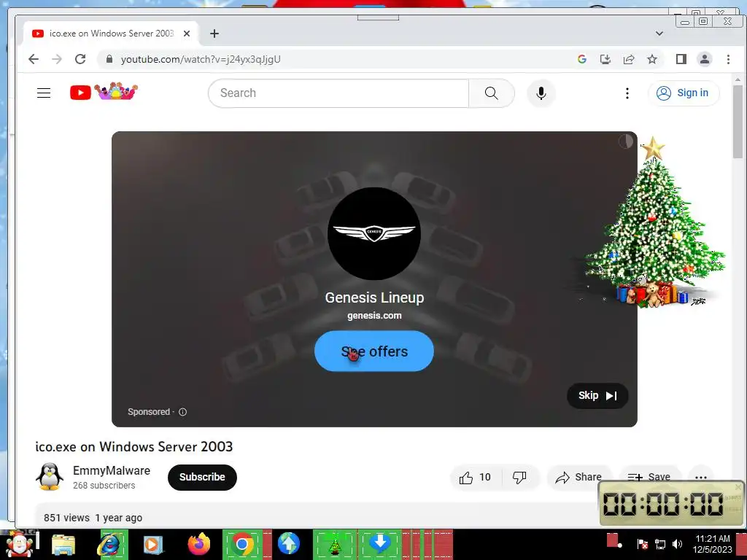
Task: Open the Action Center flag icon
Action: (643, 544)
